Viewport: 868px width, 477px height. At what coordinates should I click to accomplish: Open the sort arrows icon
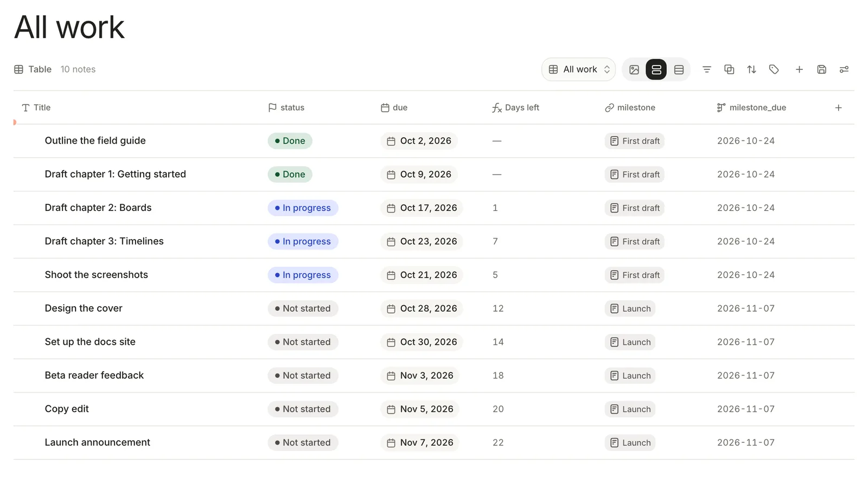point(751,69)
